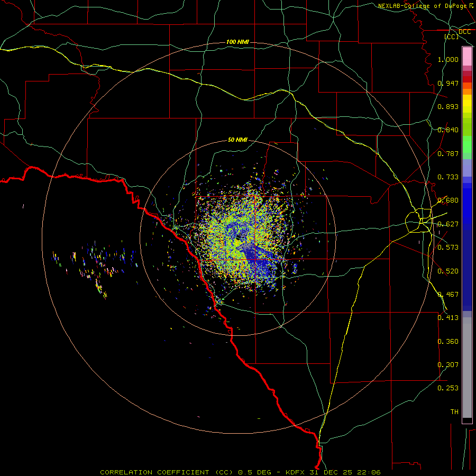The width and height of the screenshot is (476, 476).
Task: Pick the bright green legend segment
Action: point(467,144)
